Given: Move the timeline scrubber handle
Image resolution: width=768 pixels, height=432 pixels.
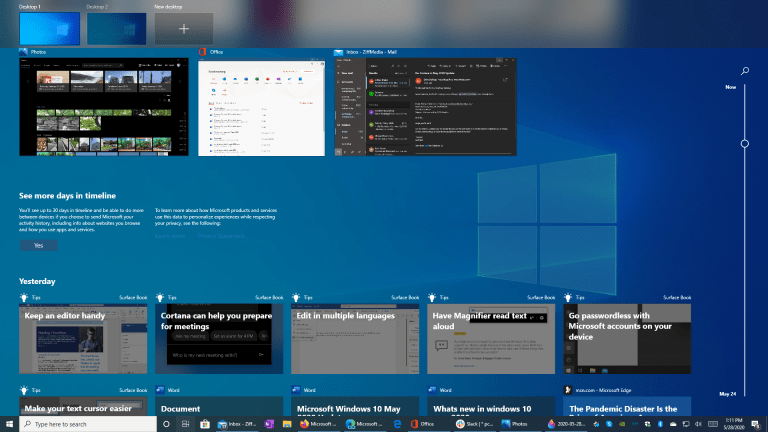Looking at the screenshot, I should (744, 144).
